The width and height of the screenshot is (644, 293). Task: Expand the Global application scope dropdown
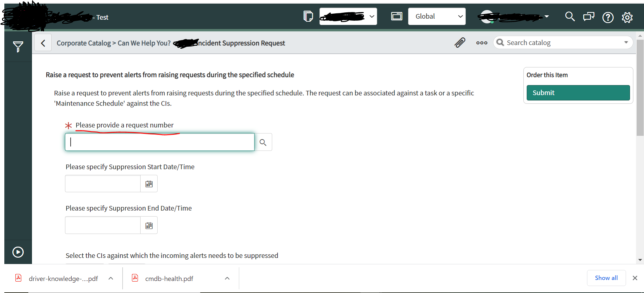click(x=437, y=16)
